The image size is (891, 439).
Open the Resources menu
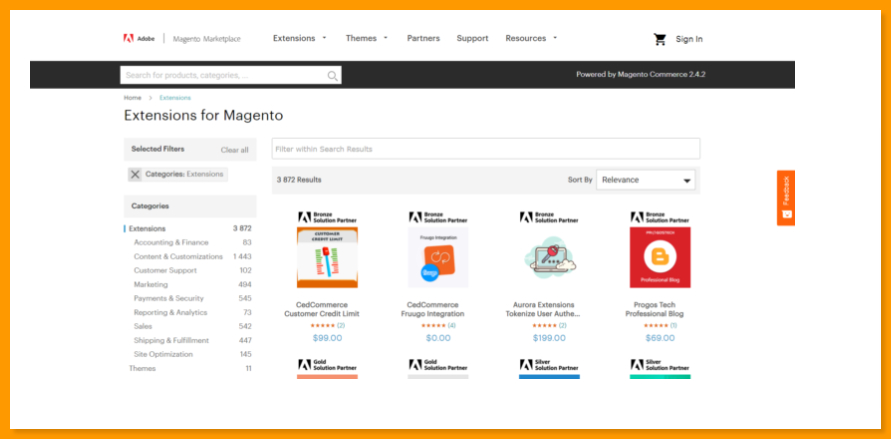pyautogui.click(x=531, y=38)
